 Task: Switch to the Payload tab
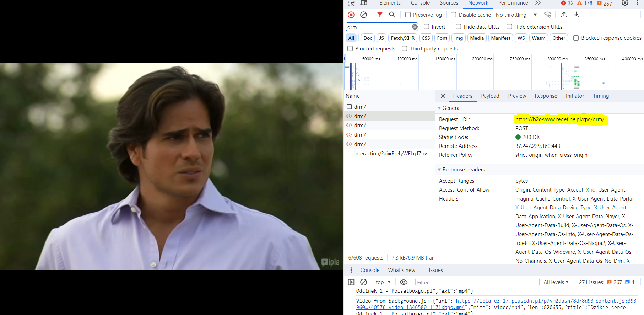(x=490, y=96)
